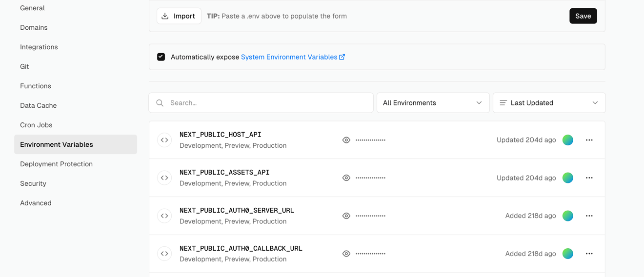Screen dimensions: 644x277
Task: Click the code icon beside NEXT_PUBLIC_AUTH0_SERVER_URL
Action: tap(164, 216)
